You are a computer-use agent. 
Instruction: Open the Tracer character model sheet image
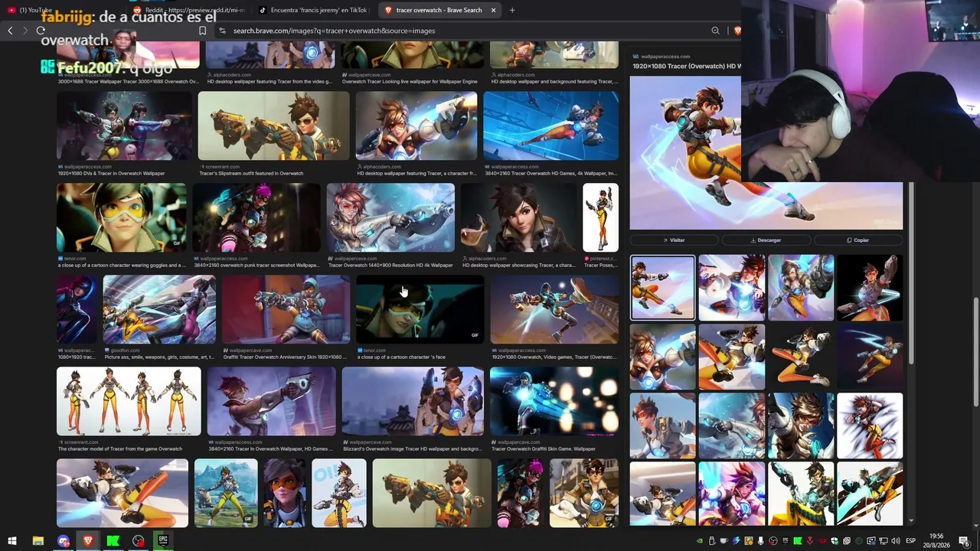pos(129,401)
